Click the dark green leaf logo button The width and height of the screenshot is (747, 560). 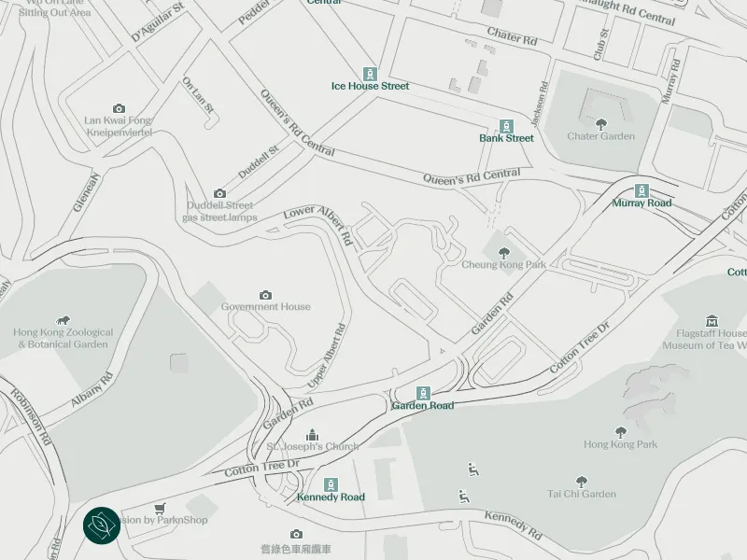pos(102,525)
